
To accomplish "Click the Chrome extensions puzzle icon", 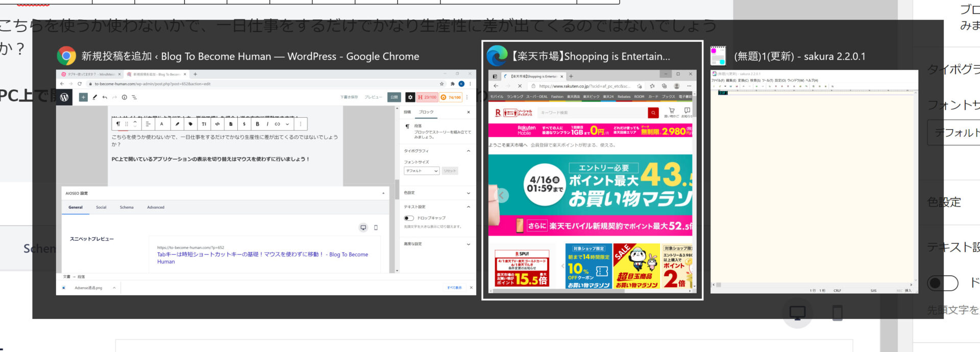I will click(x=452, y=84).
